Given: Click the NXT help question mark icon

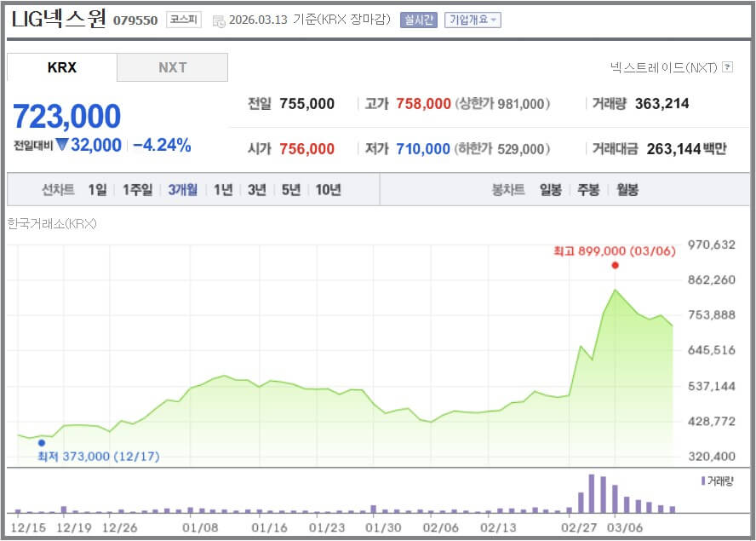Looking at the screenshot, I should click(728, 67).
